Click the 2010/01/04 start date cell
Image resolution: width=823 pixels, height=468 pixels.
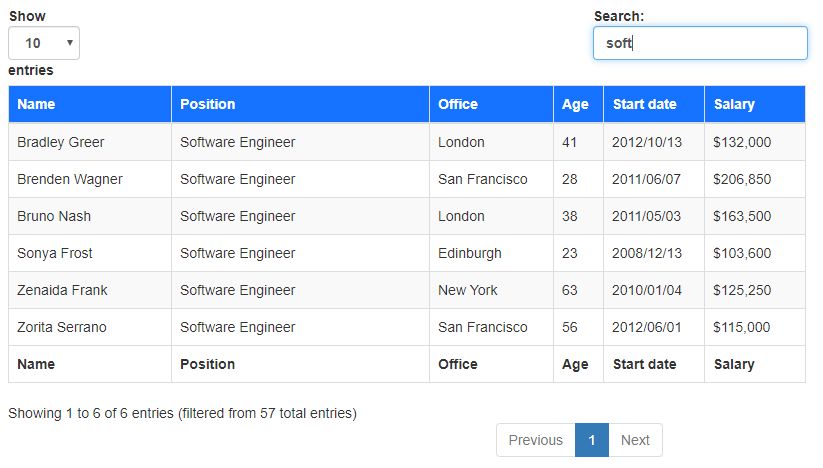pos(647,290)
